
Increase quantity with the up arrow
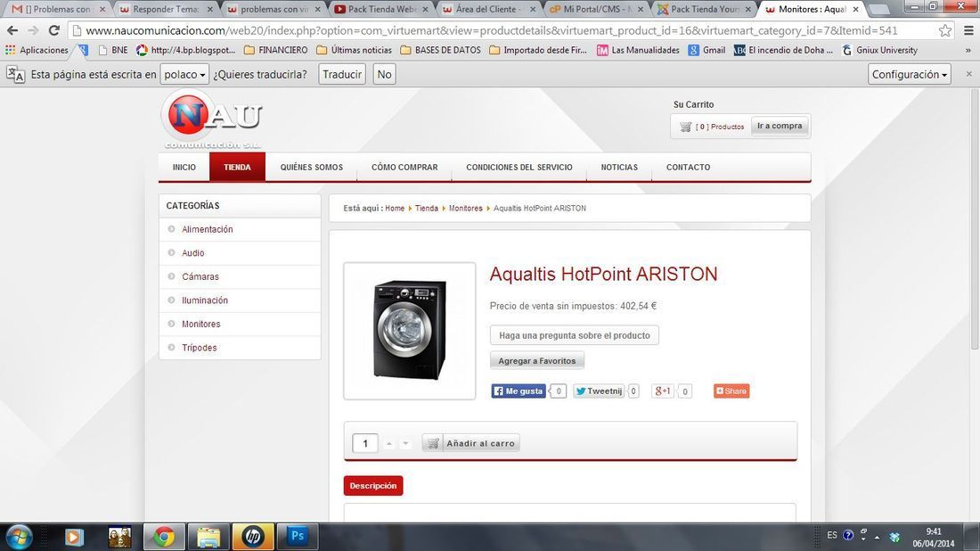(x=388, y=443)
